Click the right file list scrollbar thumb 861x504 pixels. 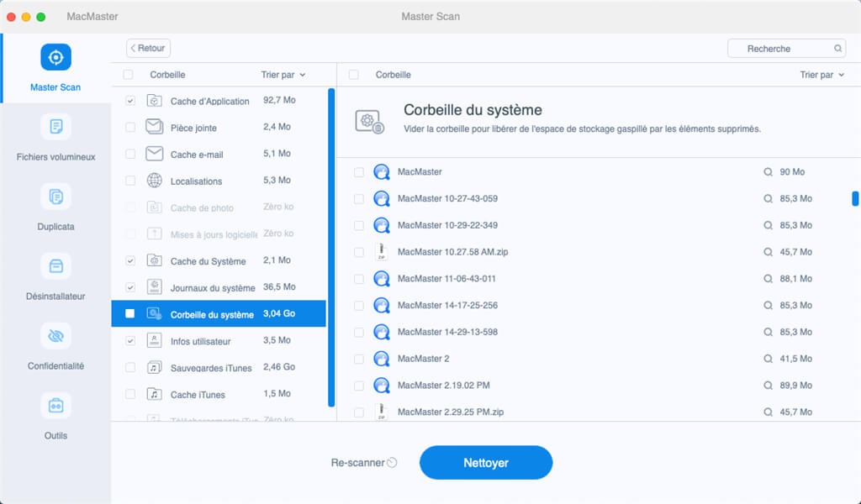coord(855,198)
